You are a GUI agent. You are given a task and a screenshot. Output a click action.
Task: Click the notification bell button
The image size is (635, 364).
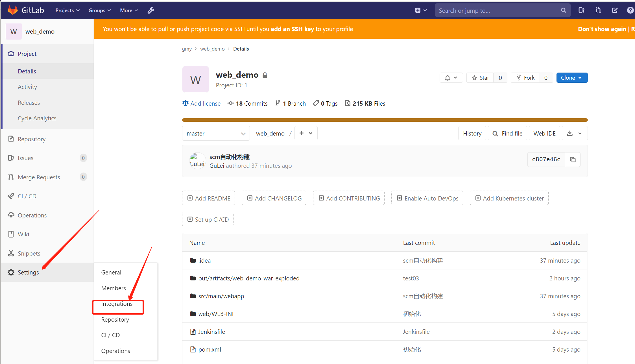click(x=451, y=78)
